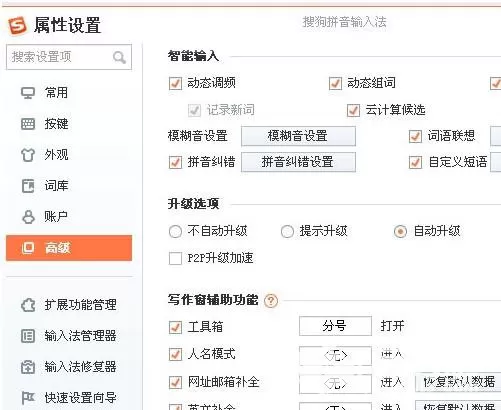Select 不自动升级 radio button
This screenshot has width=501, height=410.
tap(175, 231)
